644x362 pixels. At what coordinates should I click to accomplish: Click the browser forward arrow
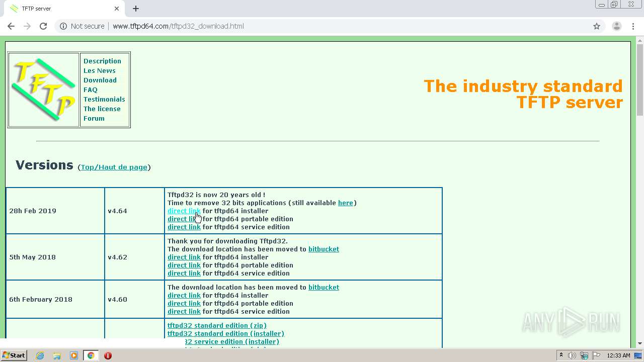click(x=27, y=26)
